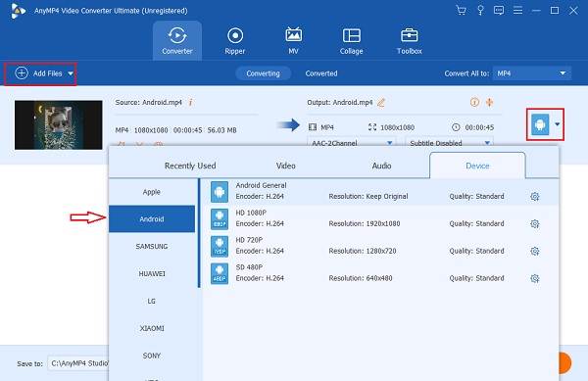Open the feedback chat icon

499,10
